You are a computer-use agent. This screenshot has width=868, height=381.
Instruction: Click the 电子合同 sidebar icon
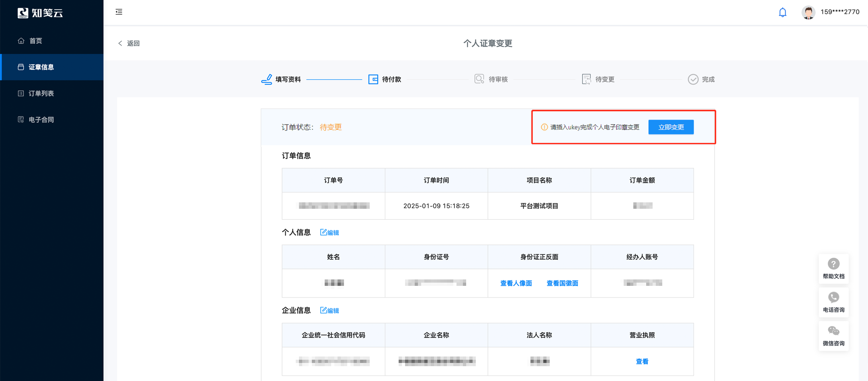click(x=21, y=120)
